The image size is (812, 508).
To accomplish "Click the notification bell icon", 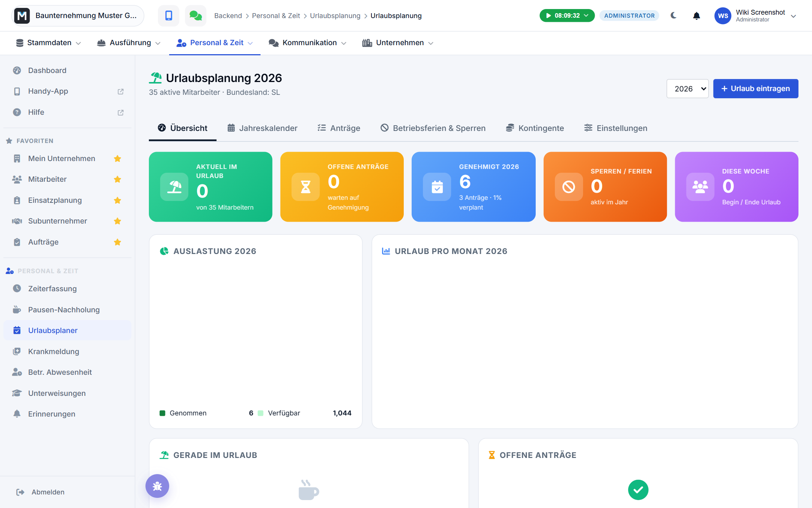I will coord(696,16).
